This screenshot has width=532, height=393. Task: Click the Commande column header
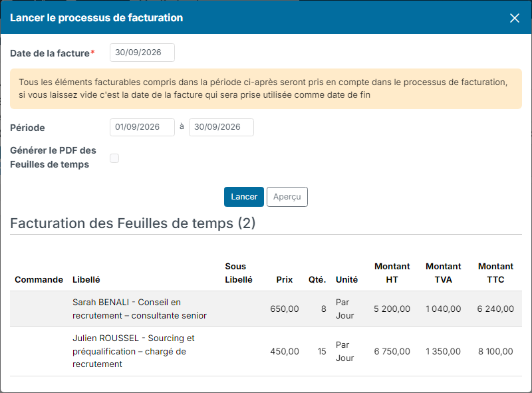[39, 280]
